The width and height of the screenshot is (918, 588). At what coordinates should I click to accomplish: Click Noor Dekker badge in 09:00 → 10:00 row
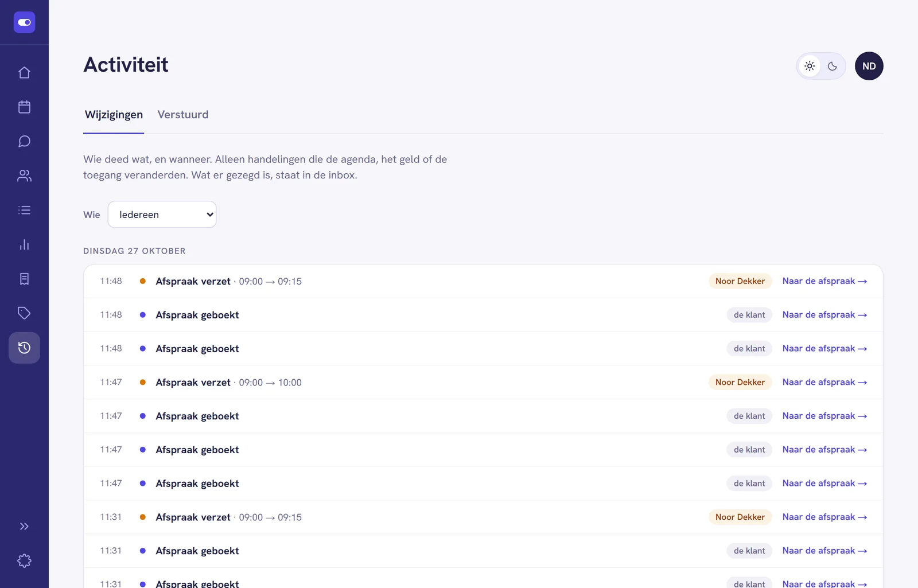740,382
